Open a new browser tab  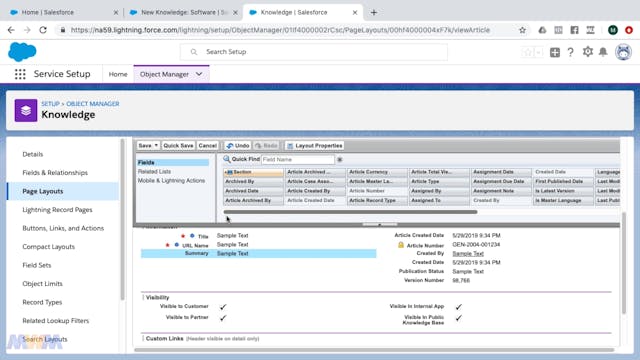pyautogui.click(x=374, y=12)
